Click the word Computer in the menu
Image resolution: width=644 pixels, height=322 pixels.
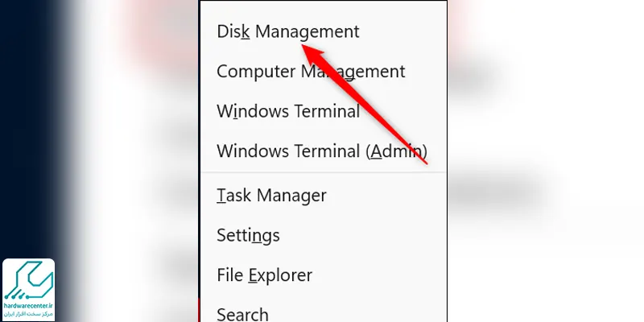pos(255,72)
